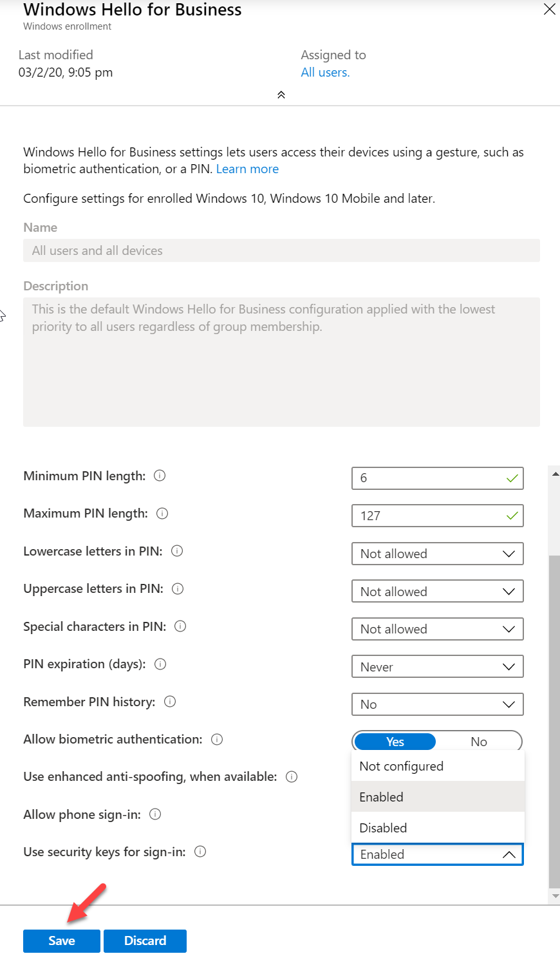The image size is (560, 974).
Task: Click the Name field
Action: (x=281, y=250)
